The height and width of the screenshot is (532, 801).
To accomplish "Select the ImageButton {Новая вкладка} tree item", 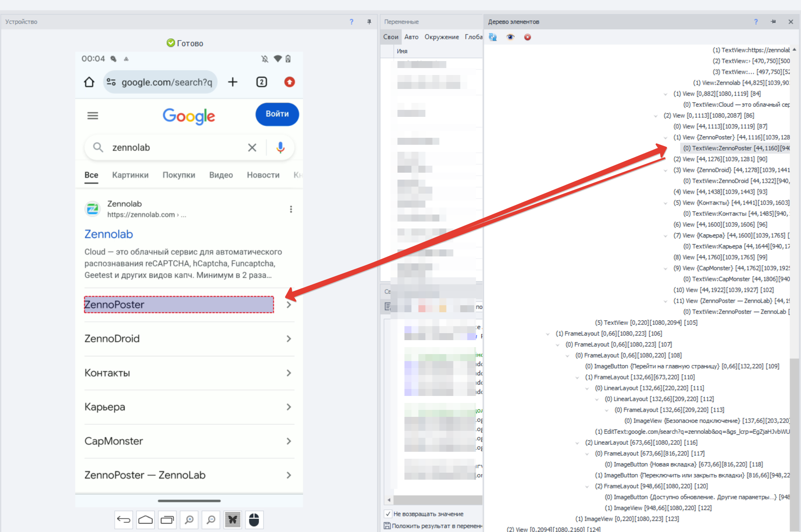I will coord(684,464).
